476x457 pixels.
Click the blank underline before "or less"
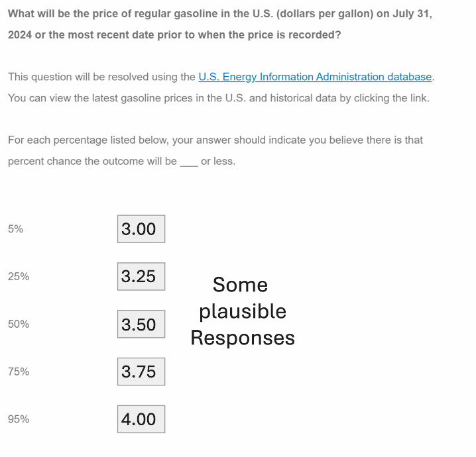[189, 162]
